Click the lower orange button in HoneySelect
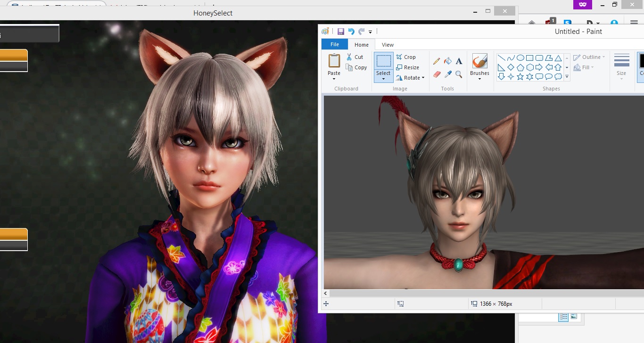 pos(14,234)
